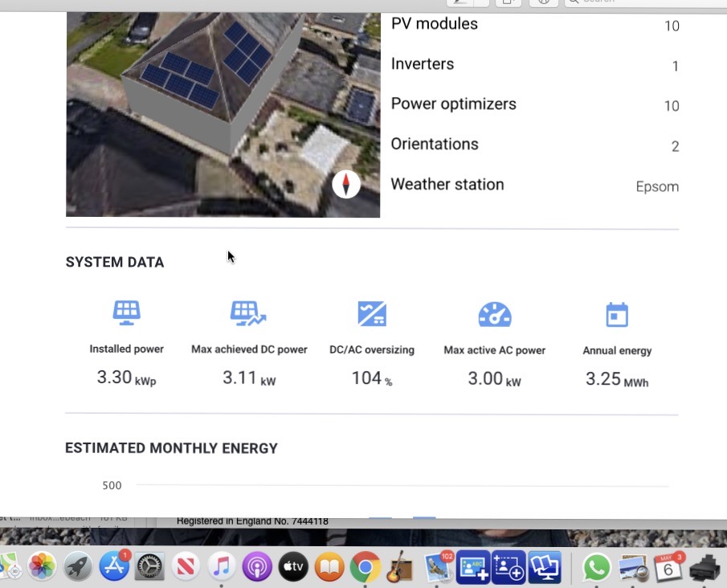The height and width of the screenshot is (588, 727).
Task: Click the 500 axis label on the chart
Action: coord(112,485)
